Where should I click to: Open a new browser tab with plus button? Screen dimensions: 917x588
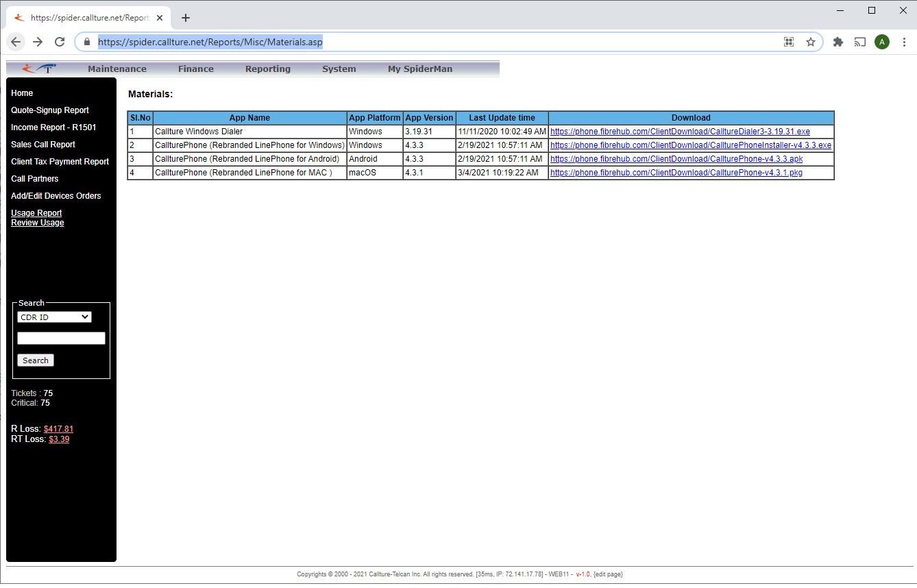coord(185,18)
